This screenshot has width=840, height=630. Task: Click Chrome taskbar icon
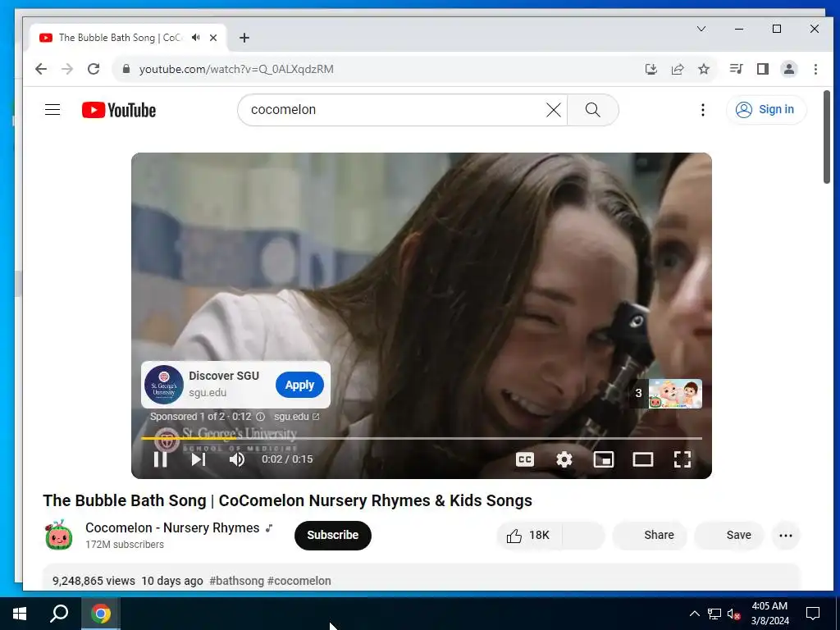101,614
